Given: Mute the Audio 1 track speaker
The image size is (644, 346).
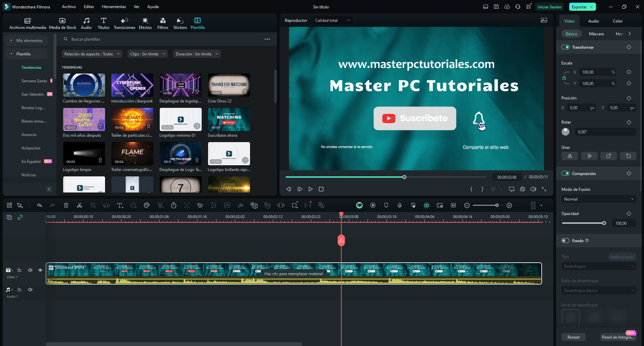Looking at the screenshot, I should (x=30, y=290).
